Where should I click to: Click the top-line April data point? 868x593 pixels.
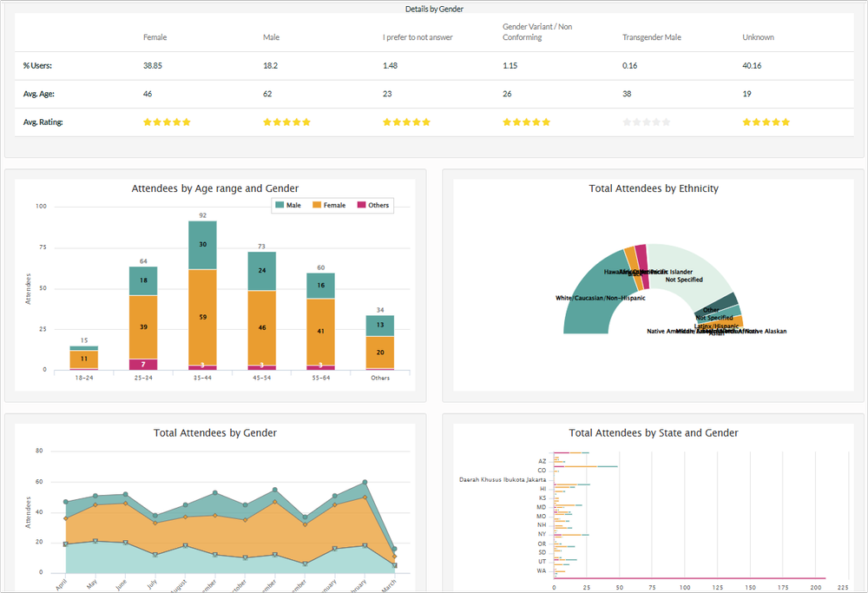coord(66,502)
